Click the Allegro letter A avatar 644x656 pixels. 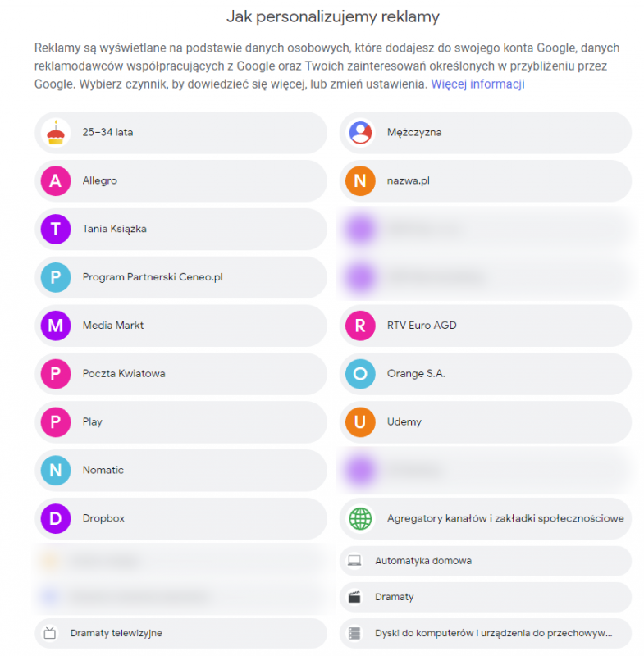click(55, 181)
